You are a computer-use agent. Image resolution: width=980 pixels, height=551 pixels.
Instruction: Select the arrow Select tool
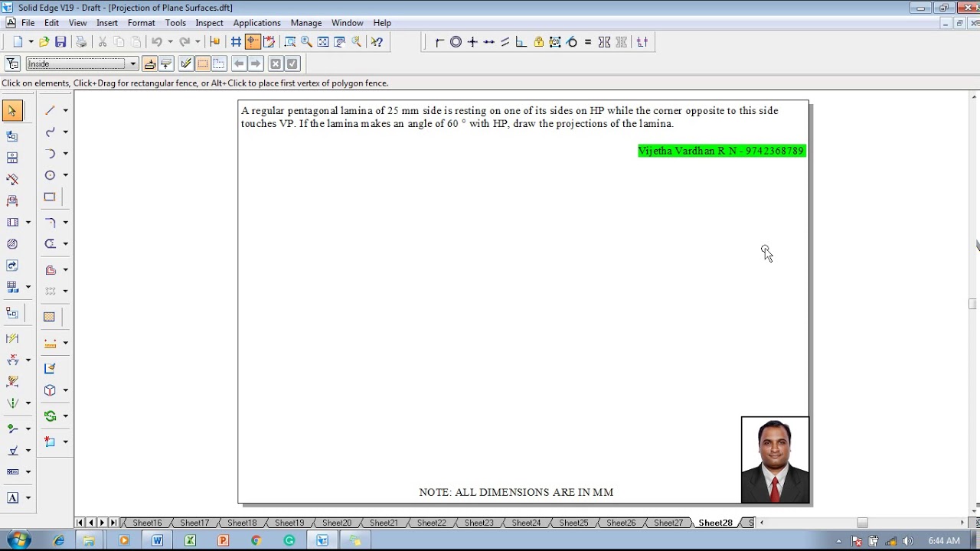pyautogui.click(x=12, y=111)
